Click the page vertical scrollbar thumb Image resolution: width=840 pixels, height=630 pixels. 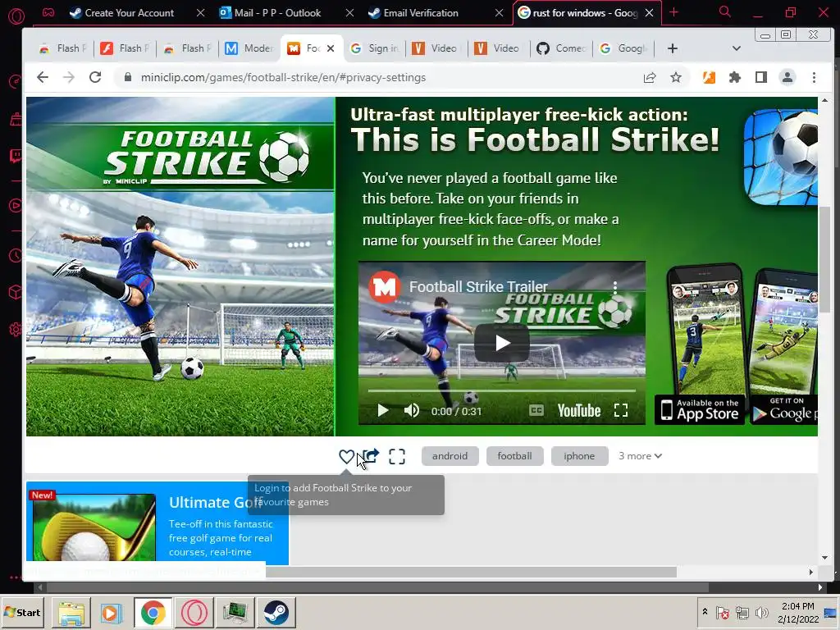click(824, 259)
